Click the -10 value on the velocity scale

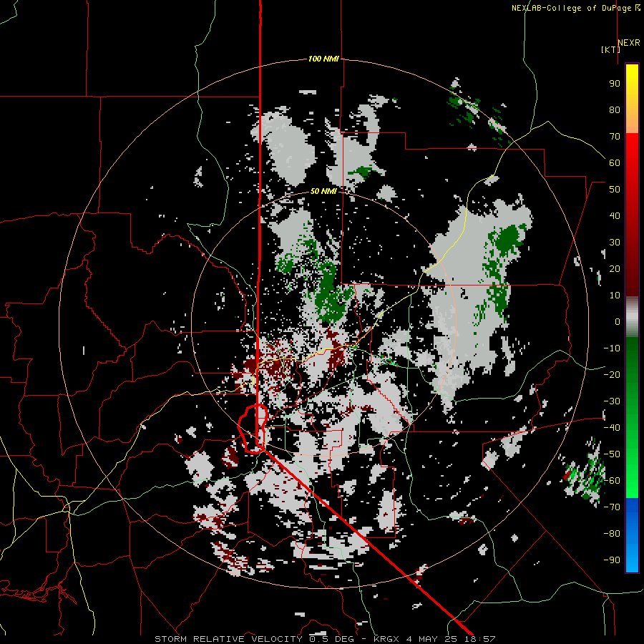(x=612, y=348)
